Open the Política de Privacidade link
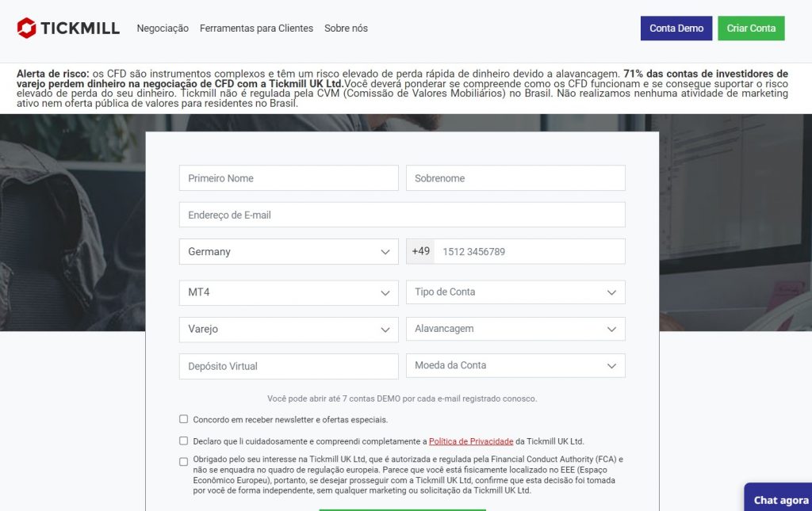812x511 pixels. [471, 441]
